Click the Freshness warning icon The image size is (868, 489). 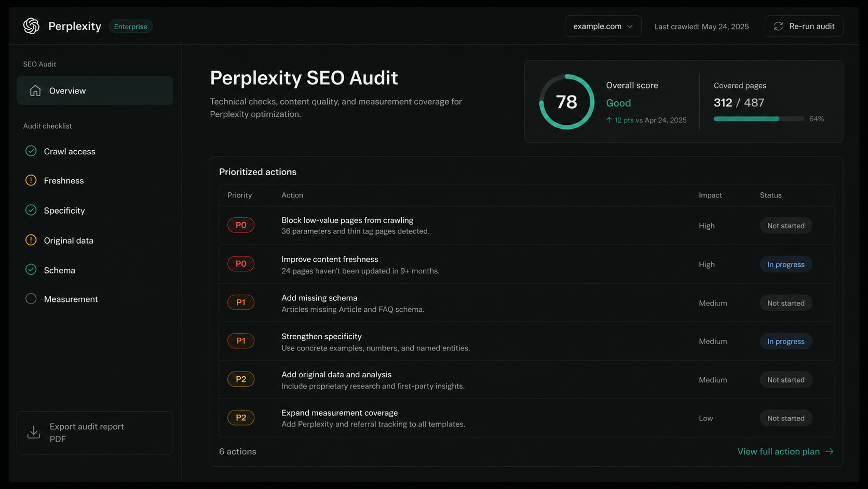click(31, 180)
